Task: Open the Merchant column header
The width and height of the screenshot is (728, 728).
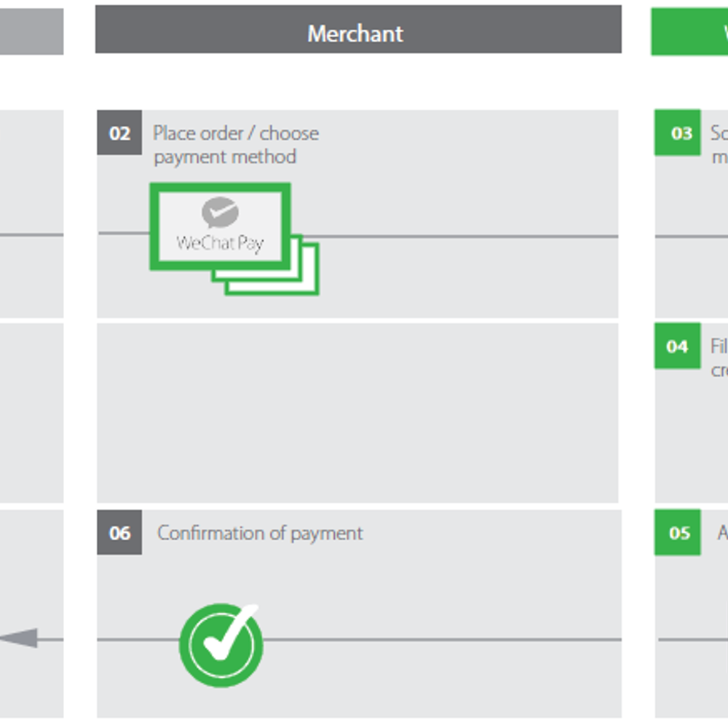Action: click(x=358, y=30)
